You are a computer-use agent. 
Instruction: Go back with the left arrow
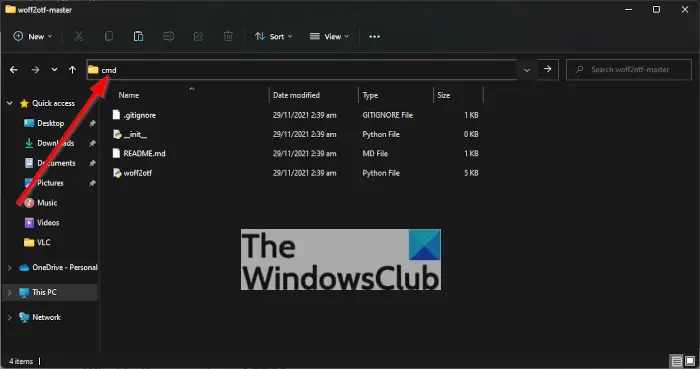[14, 70]
